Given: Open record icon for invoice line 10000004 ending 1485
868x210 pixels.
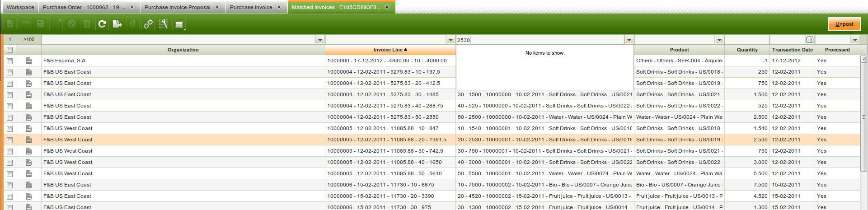Looking at the screenshot, I should (28, 94).
